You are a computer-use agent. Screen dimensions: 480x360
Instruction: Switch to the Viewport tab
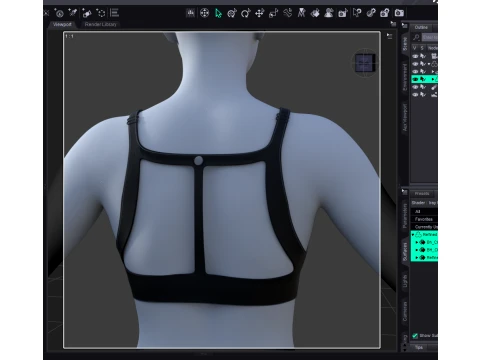pos(62,25)
